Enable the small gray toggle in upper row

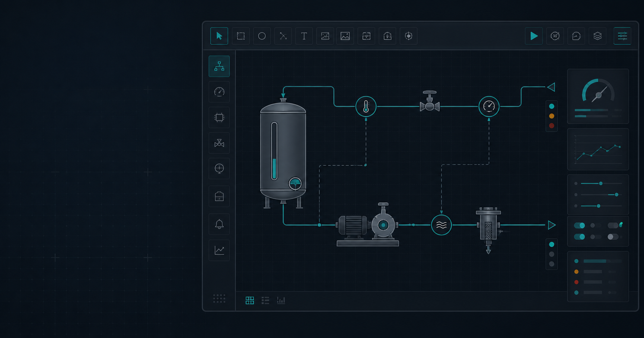(595, 225)
